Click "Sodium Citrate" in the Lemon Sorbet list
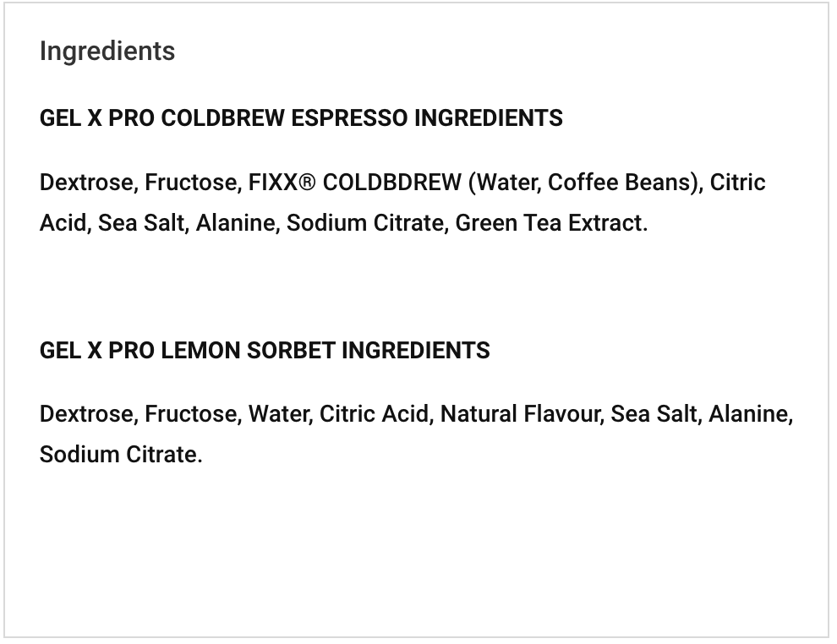This screenshot has width=837, height=644. (118, 455)
